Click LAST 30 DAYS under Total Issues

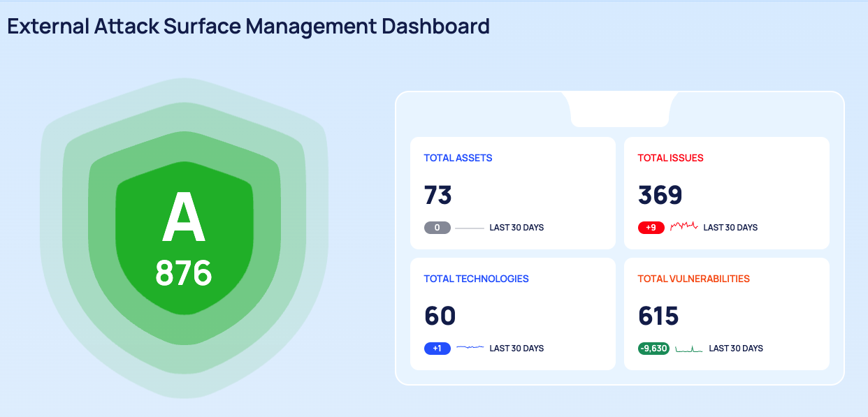click(x=730, y=228)
